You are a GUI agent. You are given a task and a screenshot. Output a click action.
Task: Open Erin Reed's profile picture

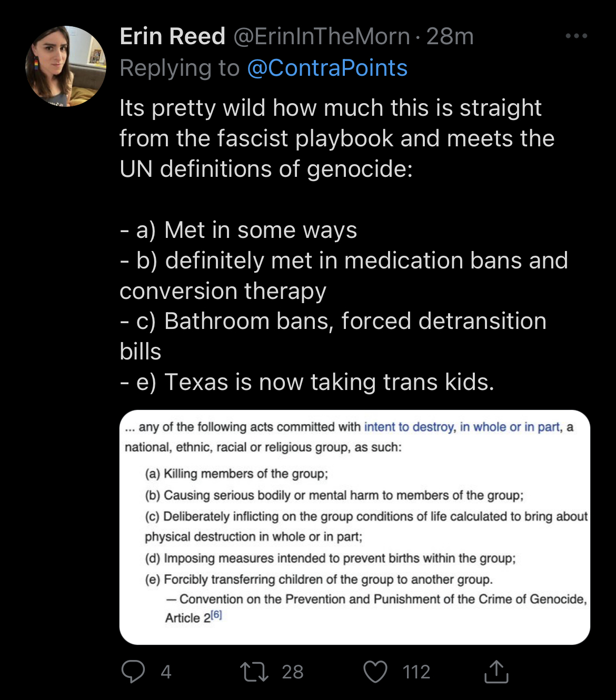tap(66, 66)
